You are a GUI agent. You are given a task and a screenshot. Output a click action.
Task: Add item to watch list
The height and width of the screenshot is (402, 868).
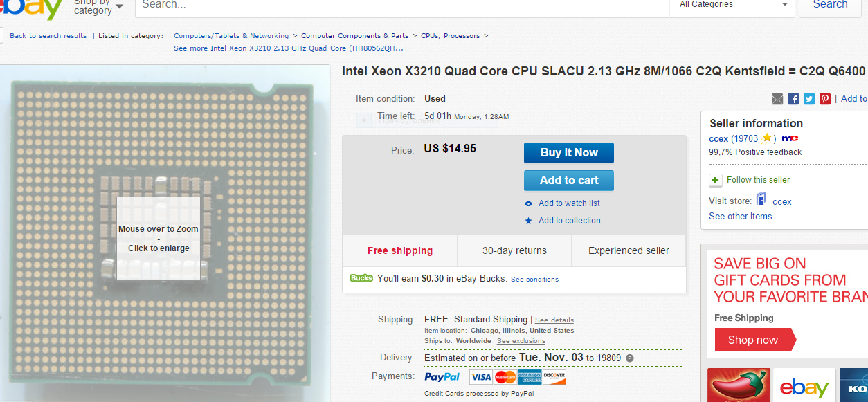tap(569, 203)
